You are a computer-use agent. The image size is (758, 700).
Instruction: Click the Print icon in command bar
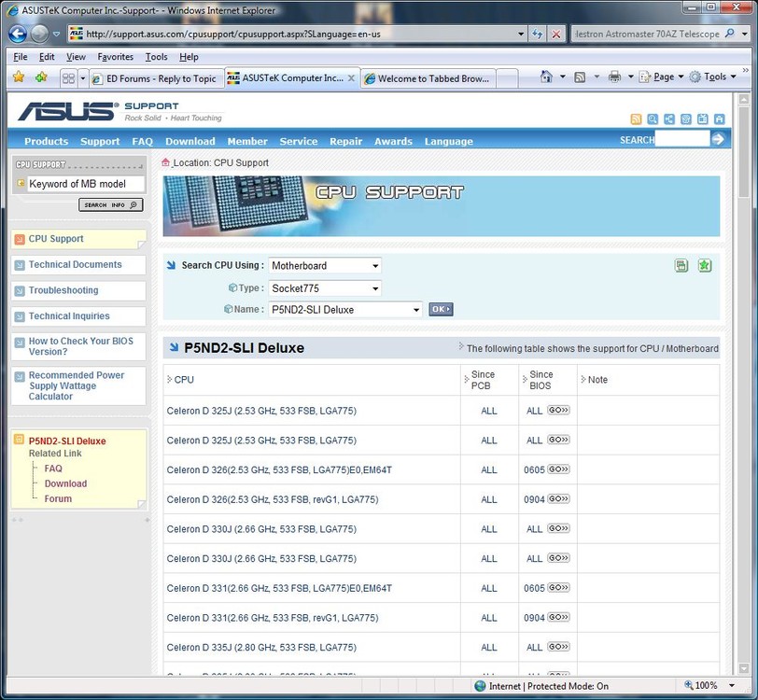click(x=614, y=77)
